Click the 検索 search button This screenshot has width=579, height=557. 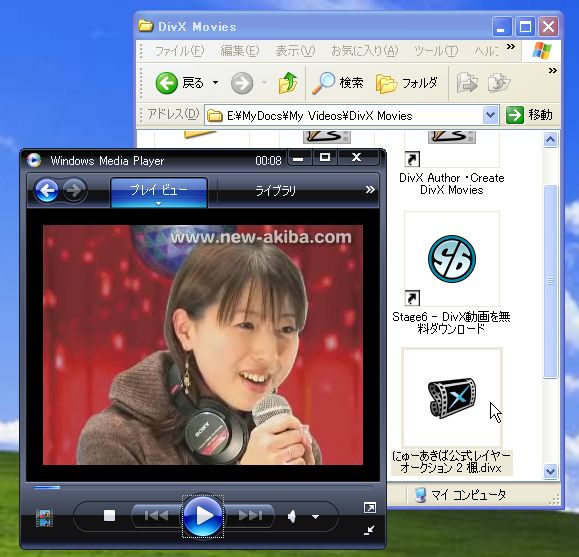click(x=338, y=83)
